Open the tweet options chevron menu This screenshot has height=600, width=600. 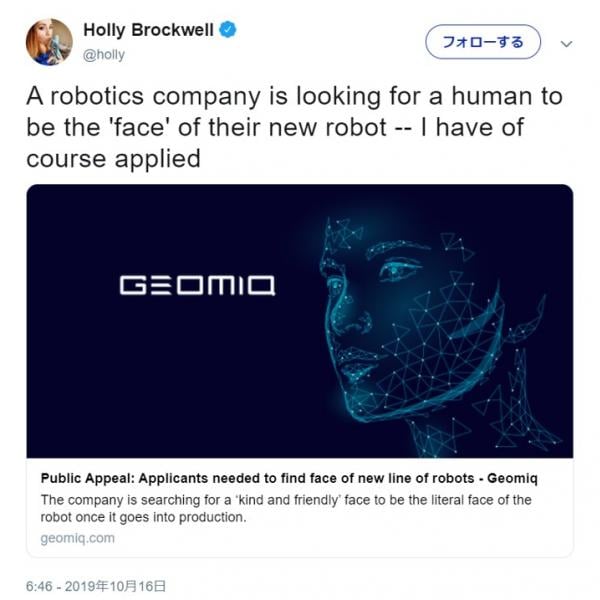566,43
